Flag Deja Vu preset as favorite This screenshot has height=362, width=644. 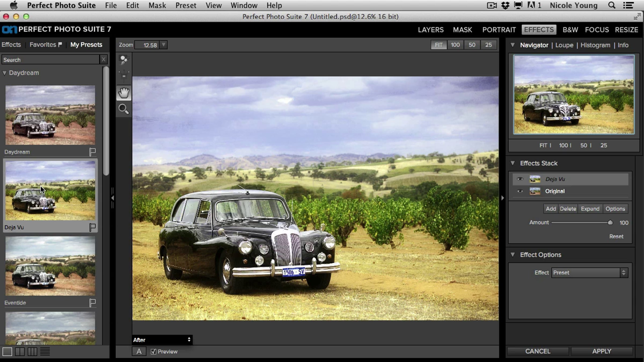tap(92, 227)
